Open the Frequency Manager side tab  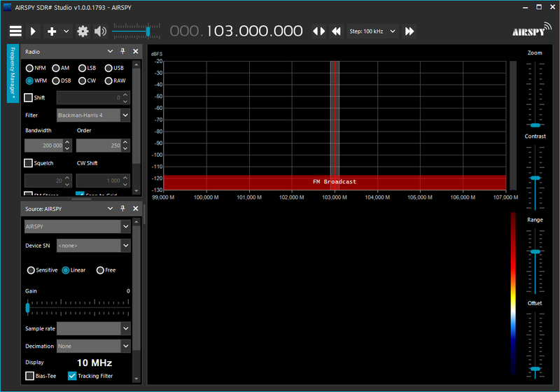point(12,73)
